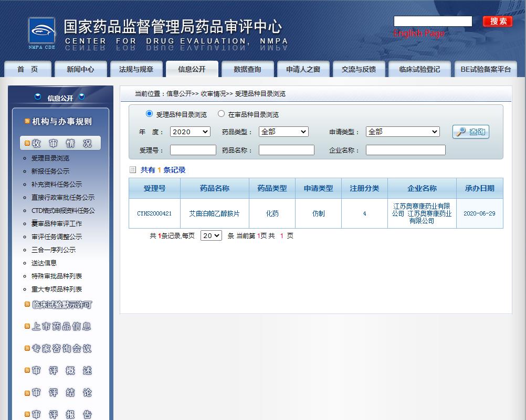Click the NMPA CDE logo icon

(41, 33)
